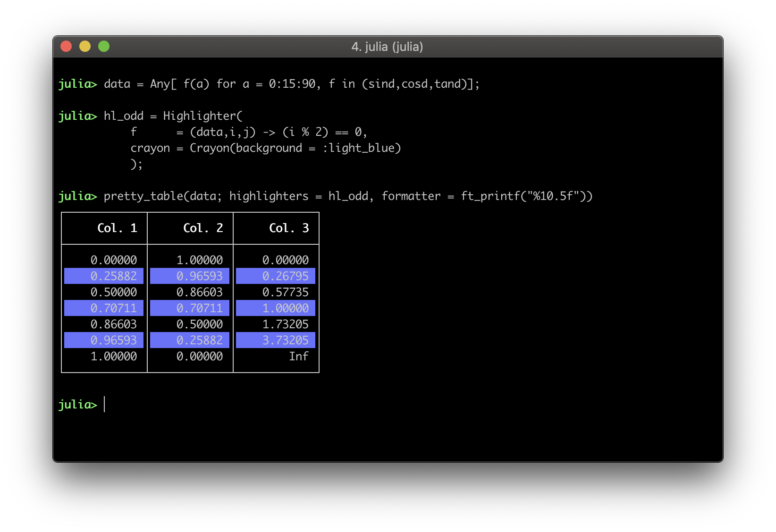The height and width of the screenshot is (532, 776).
Task: Click the 'Col. 3' table header
Action: tap(289, 228)
